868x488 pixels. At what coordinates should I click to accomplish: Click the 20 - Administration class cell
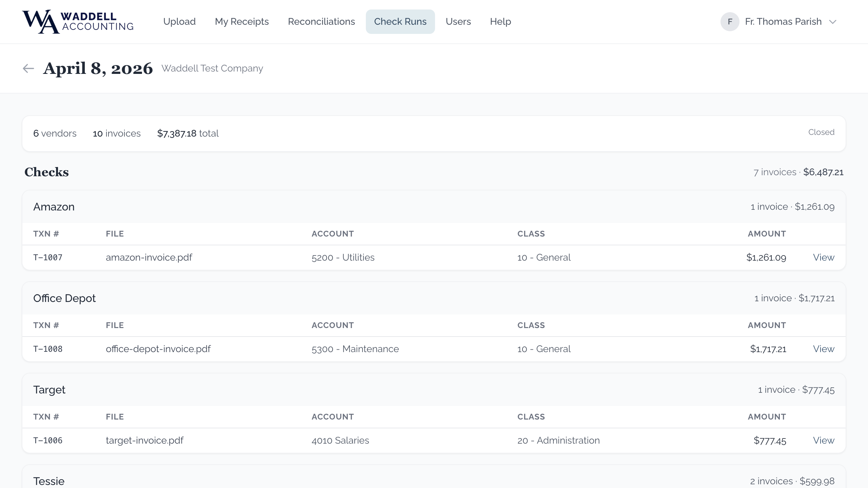[x=558, y=441]
